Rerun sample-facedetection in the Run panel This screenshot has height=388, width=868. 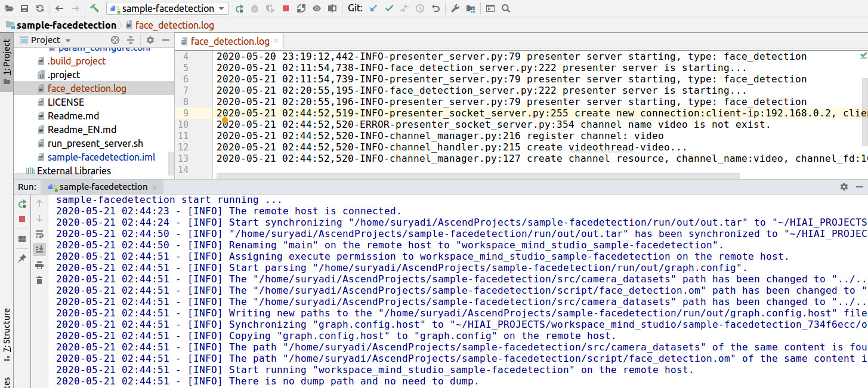21,204
